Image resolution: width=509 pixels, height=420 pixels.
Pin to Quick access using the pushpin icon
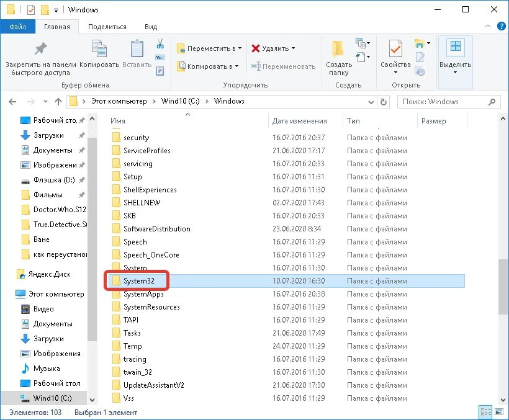pyautogui.click(x=41, y=49)
